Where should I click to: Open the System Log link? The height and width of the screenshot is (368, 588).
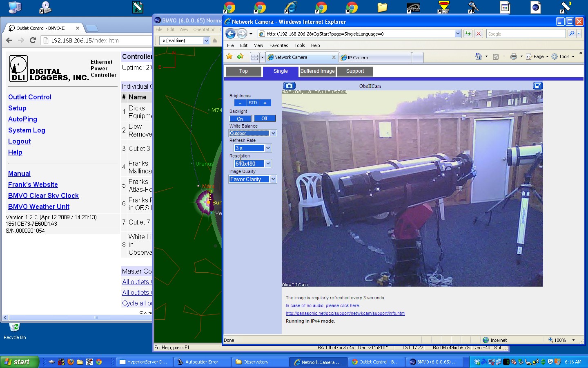pos(27,130)
